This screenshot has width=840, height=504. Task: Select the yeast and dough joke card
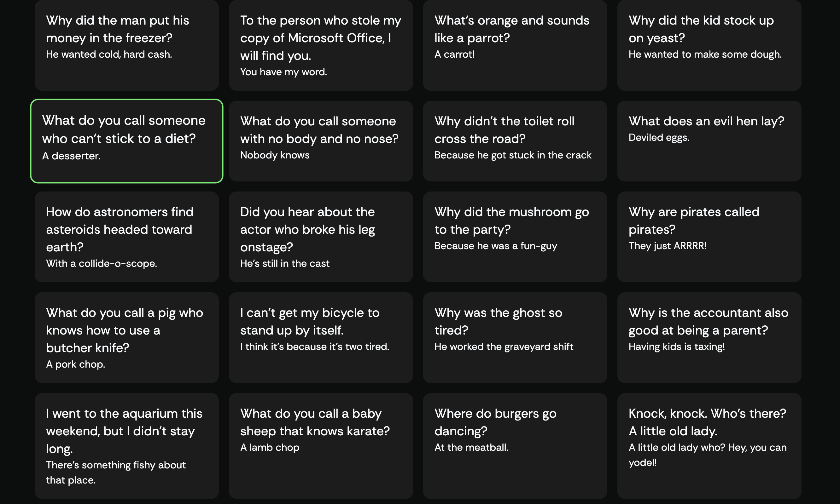pyautogui.click(x=709, y=45)
